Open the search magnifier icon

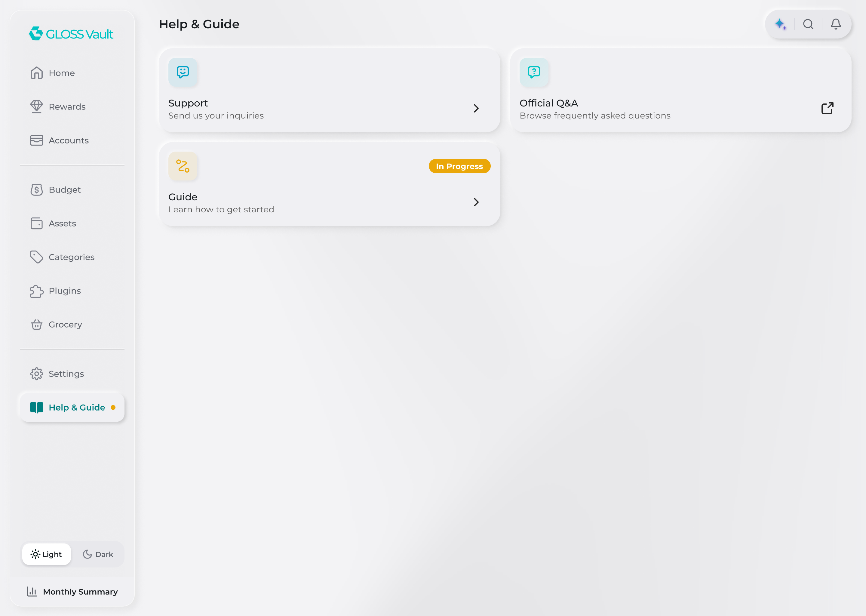coord(808,24)
